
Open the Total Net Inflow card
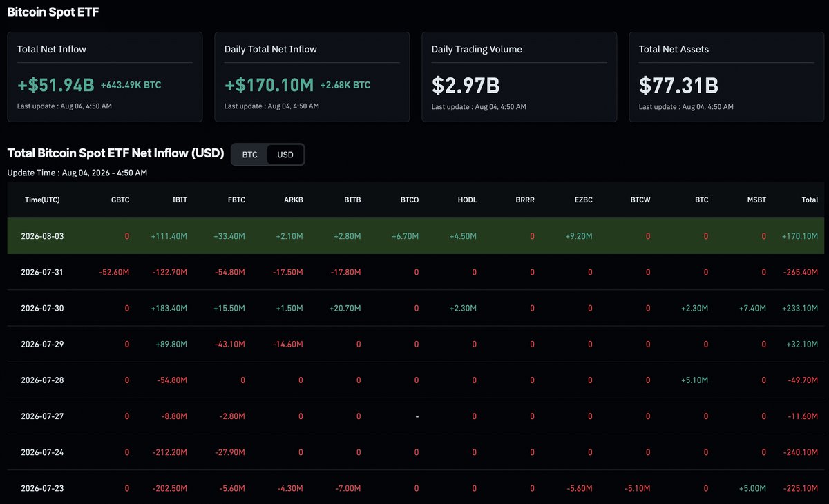pos(105,77)
